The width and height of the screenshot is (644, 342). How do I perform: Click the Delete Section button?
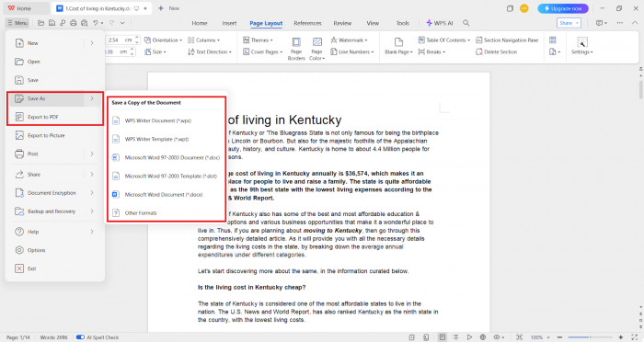(x=496, y=51)
